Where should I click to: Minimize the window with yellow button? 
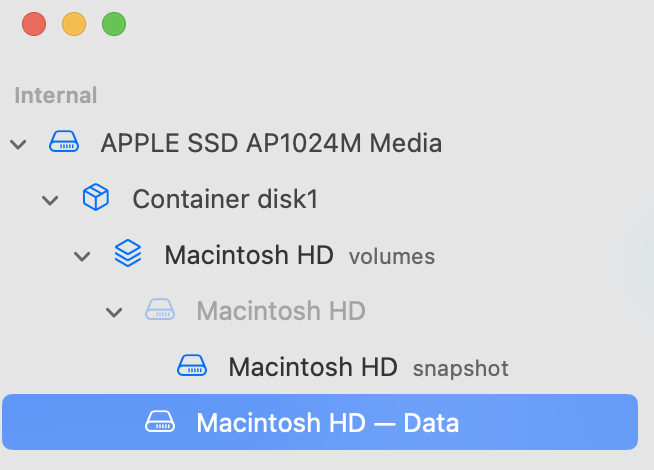tap(74, 24)
